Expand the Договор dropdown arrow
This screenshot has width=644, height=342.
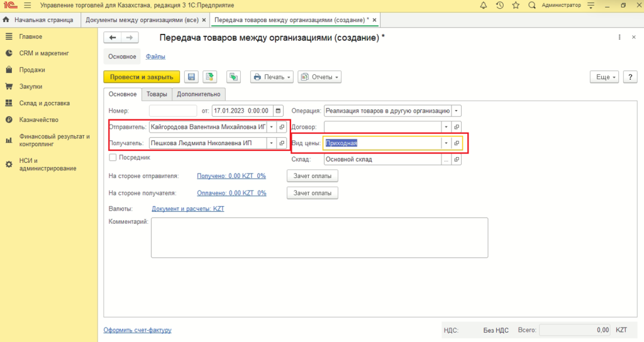[446, 127]
